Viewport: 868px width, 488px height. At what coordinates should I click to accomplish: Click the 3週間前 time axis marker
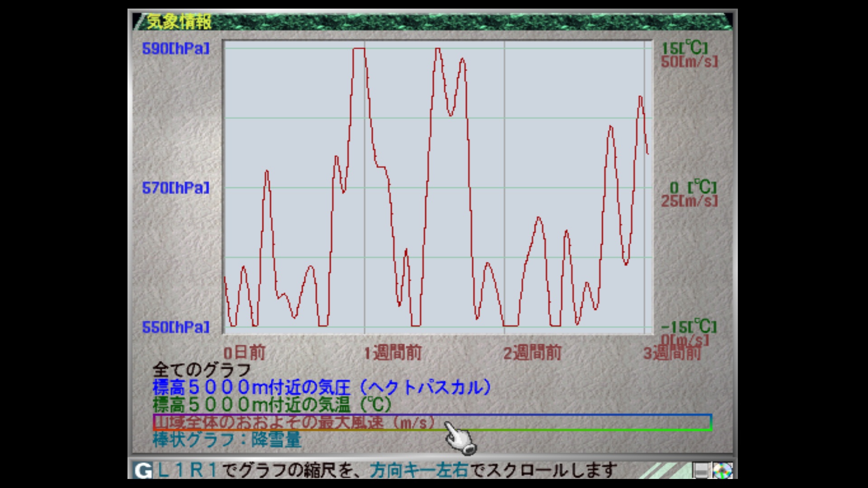672,353
